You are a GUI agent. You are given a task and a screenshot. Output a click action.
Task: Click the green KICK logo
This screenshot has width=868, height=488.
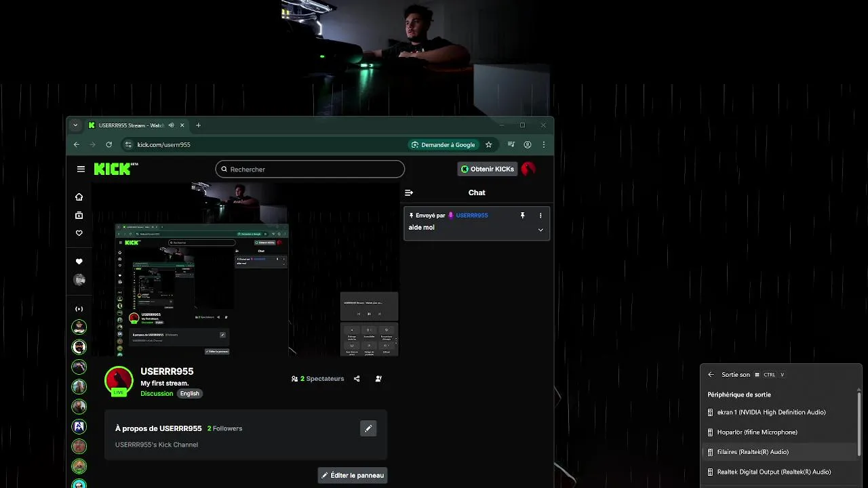(113, 169)
